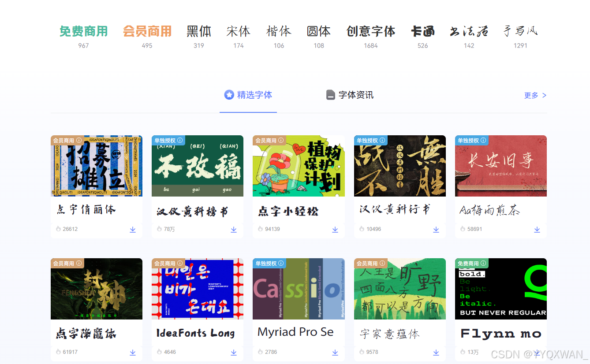
Task: Click flame popularity icon beside 78万
Action: 159,229
